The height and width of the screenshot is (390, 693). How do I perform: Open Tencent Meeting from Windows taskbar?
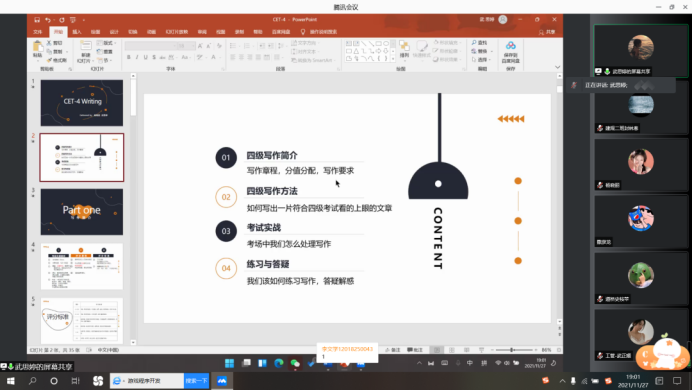[x=222, y=381]
